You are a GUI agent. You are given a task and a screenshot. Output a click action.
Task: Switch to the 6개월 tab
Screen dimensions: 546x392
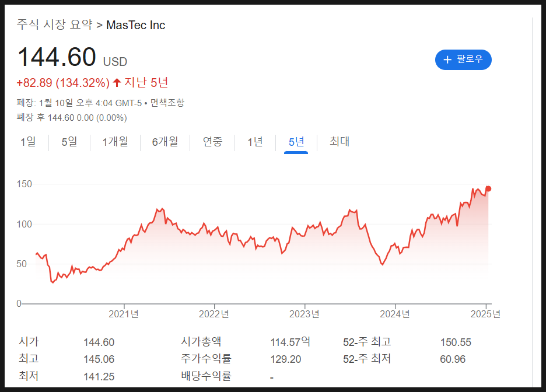(x=164, y=142)
